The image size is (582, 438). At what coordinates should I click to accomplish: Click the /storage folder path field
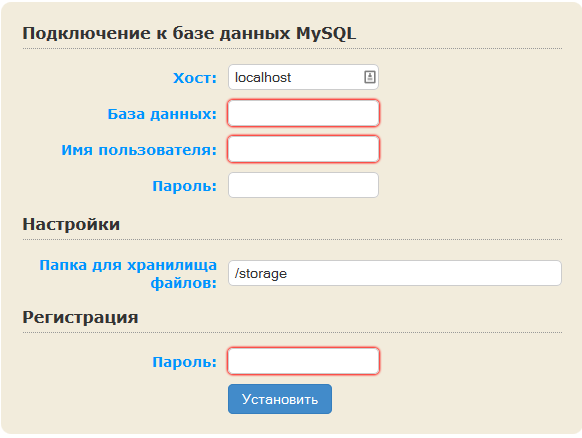[395, 273]
